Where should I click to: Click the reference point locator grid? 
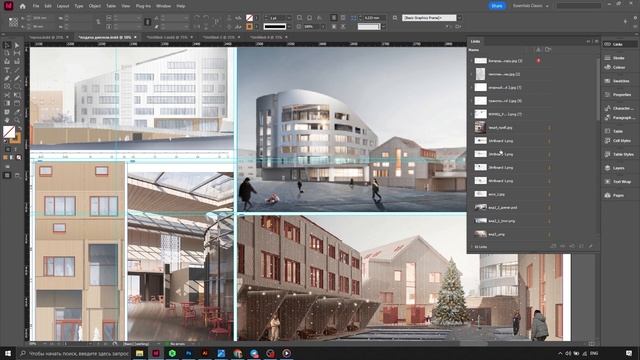coord(13,22)
